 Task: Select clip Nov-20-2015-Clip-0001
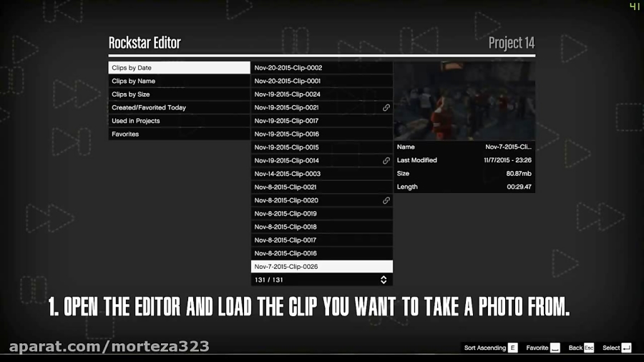tap(321, 81)
